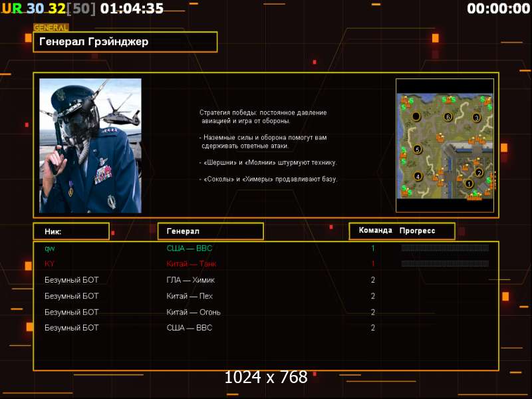Viewport: 532px width, 399px height.
Task: Click the blank black start marker on minimap
Action: [416, 116]
